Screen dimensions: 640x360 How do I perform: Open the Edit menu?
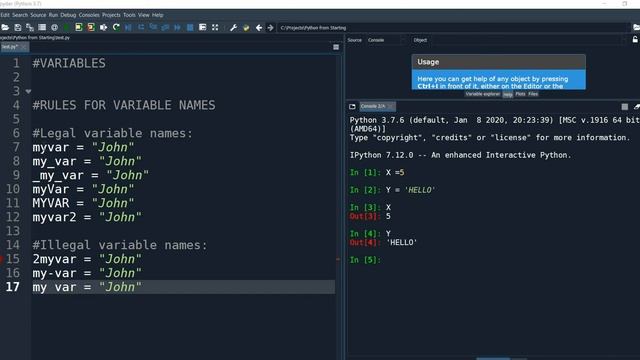pyautogui.click(x=5, y=15)
